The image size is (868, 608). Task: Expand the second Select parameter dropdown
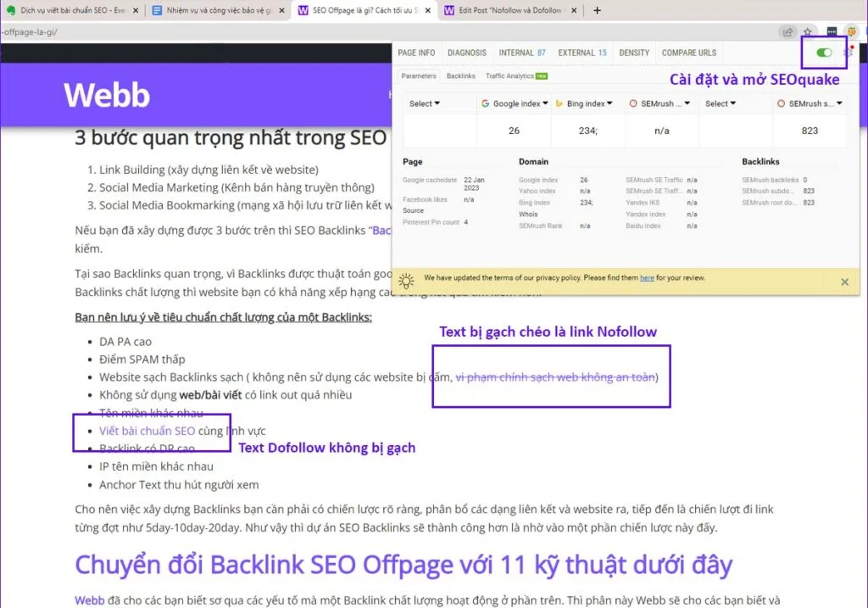[x=721, y=103]
